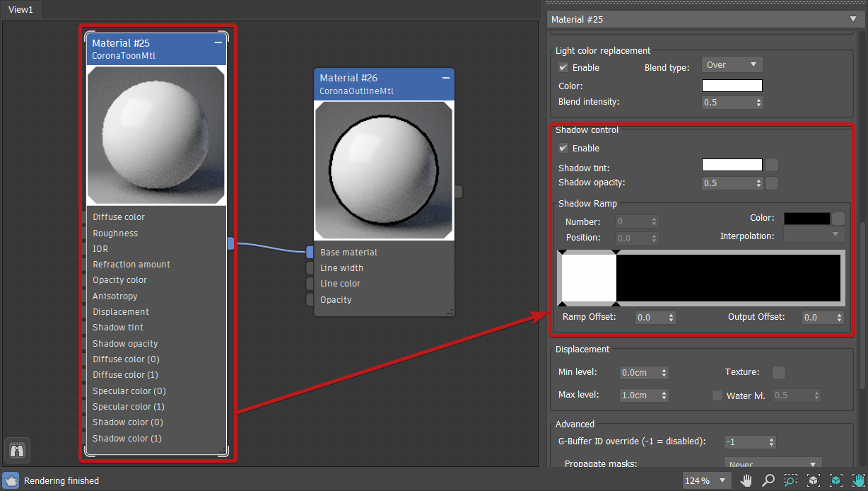Open the 124% zoom level dropdown
Viewport: 868px width, 491px height.
706,480
